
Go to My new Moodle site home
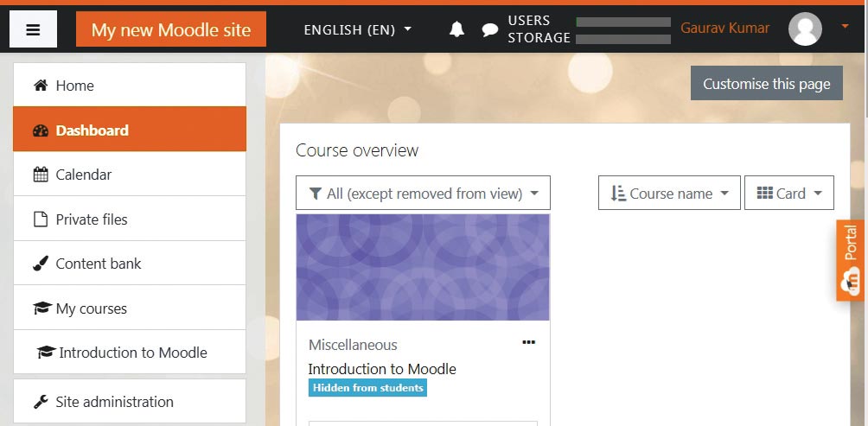(x=171, y=29)
